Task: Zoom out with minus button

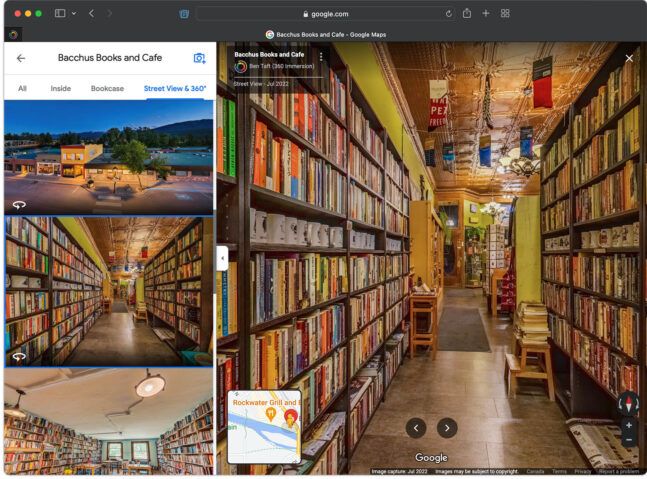Action: (x=629, y=440)
